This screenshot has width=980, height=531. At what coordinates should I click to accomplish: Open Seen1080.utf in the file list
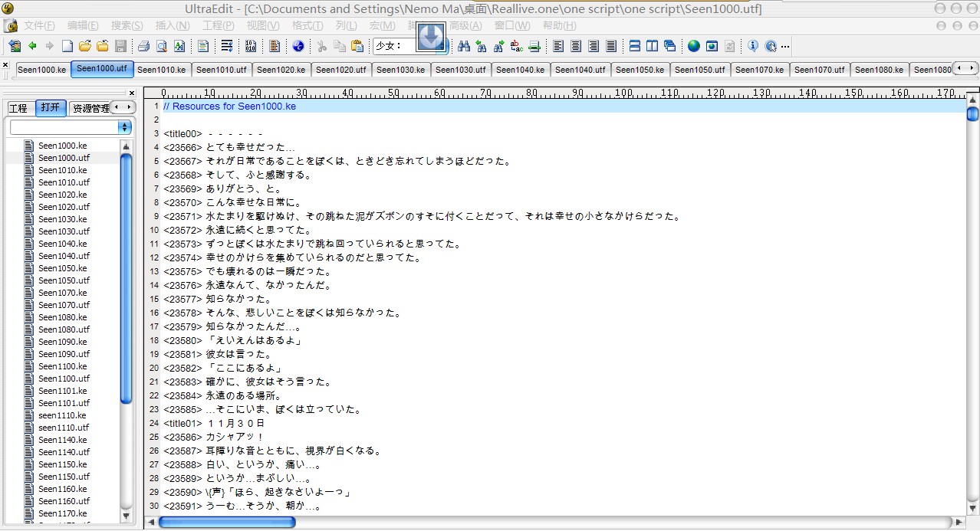pyautogui.click(x=64, y=329)
